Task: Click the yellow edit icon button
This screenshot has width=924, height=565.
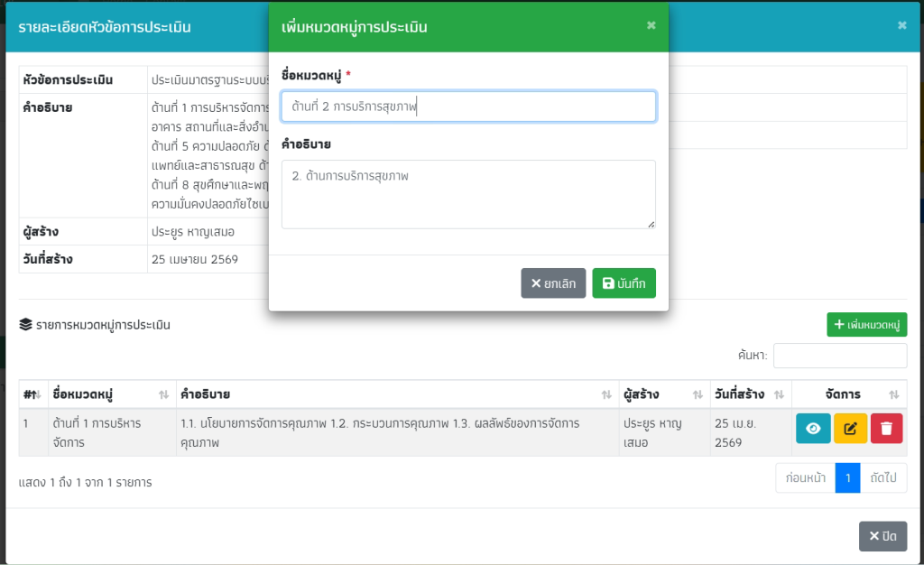Action: [850, 429]
